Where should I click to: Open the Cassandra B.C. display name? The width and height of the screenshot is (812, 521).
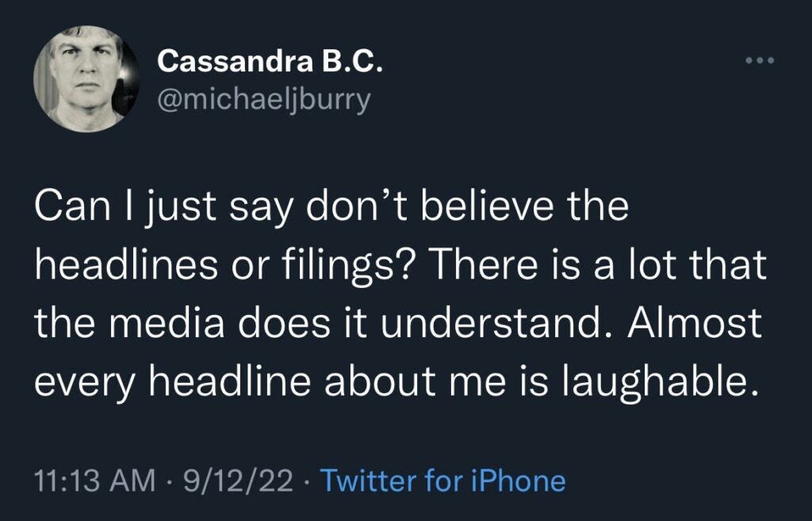270,61
